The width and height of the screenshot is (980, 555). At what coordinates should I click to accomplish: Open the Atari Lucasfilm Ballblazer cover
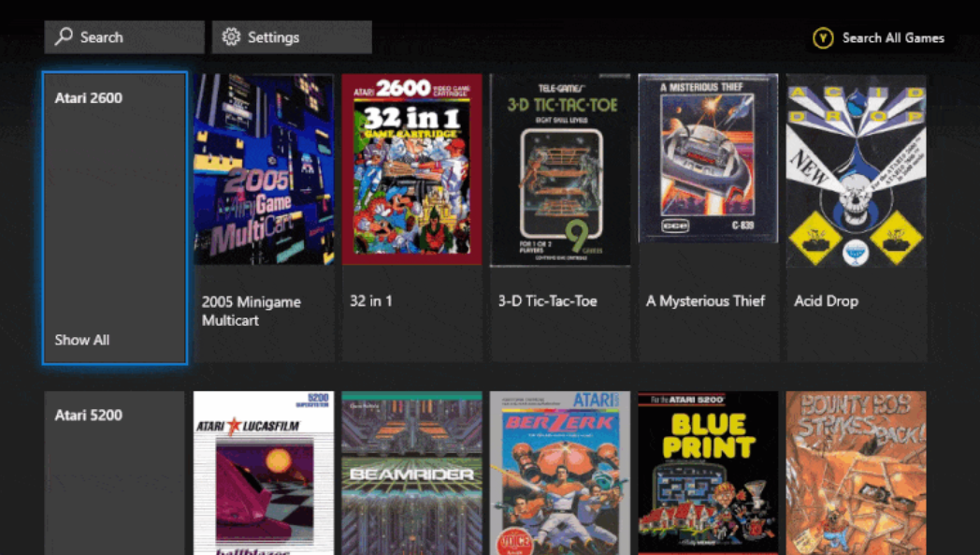pyautogui.click(x=264, y=473)
